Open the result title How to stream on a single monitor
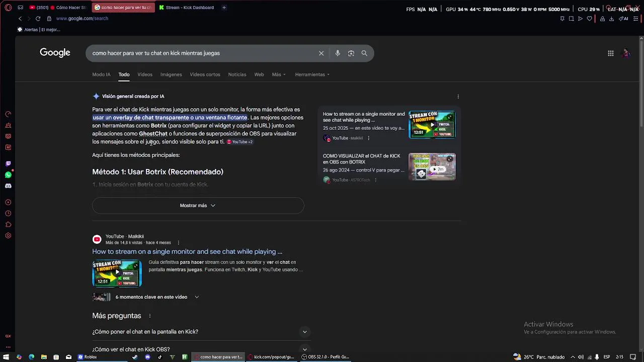644x362 pixels. tap(187, 252)
